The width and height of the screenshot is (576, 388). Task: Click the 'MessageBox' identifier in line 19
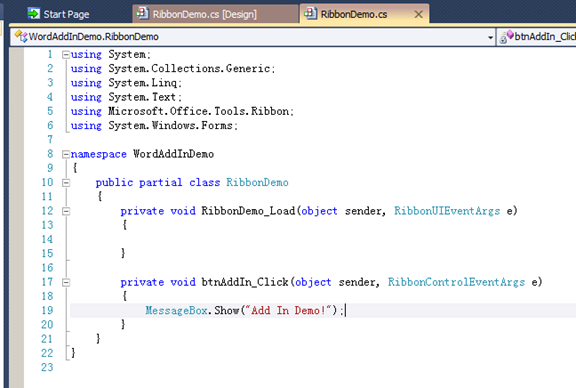(x=176, y=311)
